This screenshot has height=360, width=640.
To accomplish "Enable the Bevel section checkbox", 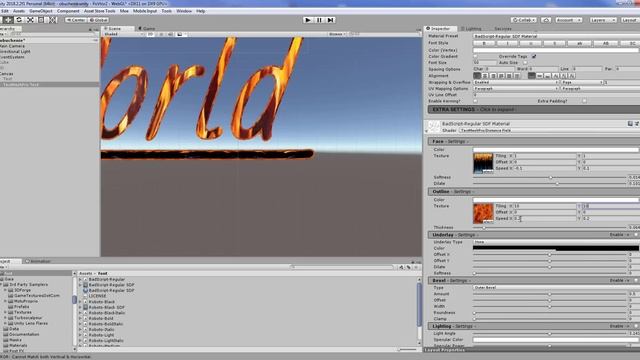I will [x=636, y=281].
